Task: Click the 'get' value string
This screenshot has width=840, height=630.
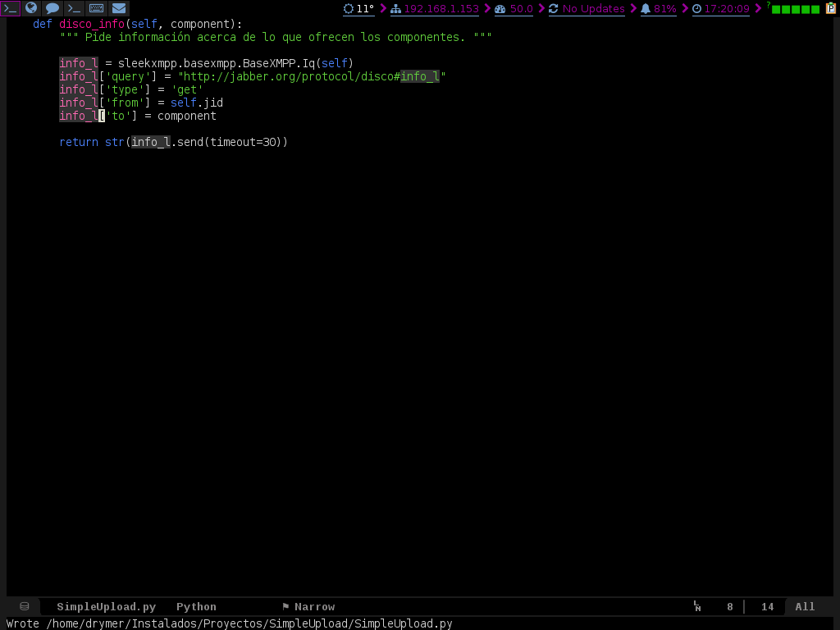Action: [x=187, y=89]
